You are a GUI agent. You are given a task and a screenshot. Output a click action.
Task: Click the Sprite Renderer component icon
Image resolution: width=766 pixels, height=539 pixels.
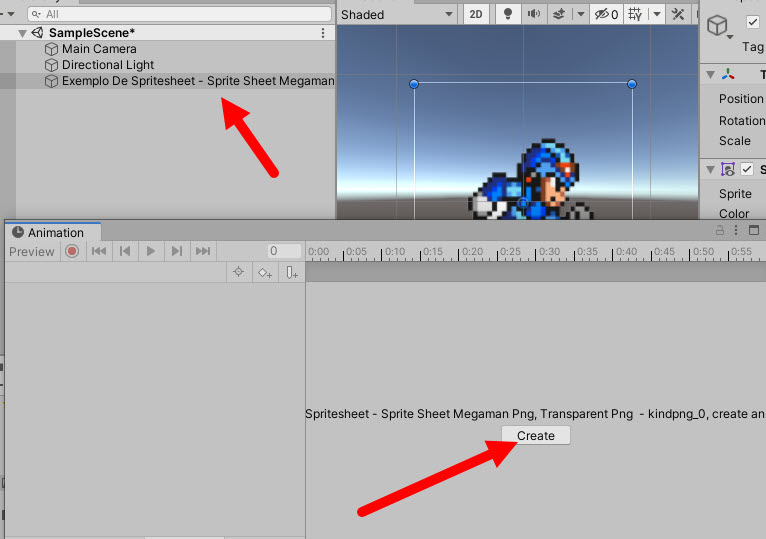tap(728, 170)
